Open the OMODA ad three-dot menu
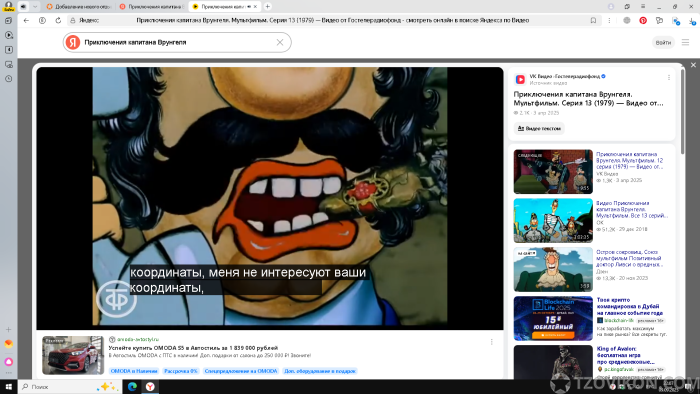700x394 pixels. pyautogui.click(x=492, y=342)
